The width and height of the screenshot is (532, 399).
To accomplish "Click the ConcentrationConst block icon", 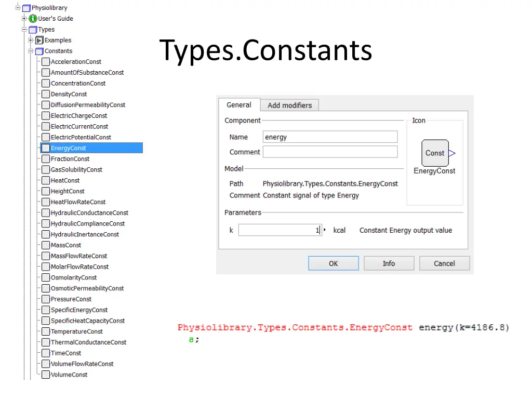I will click(x=46, y=84).
